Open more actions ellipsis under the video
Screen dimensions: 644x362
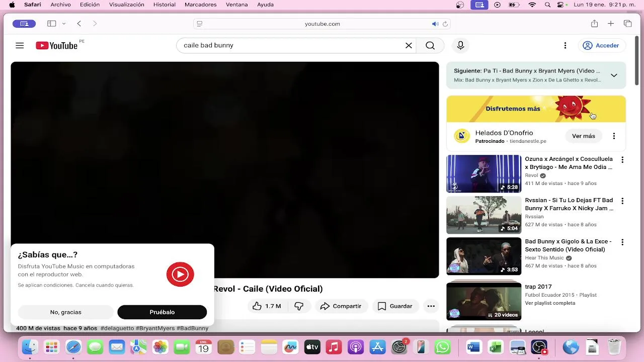point(431,306)
